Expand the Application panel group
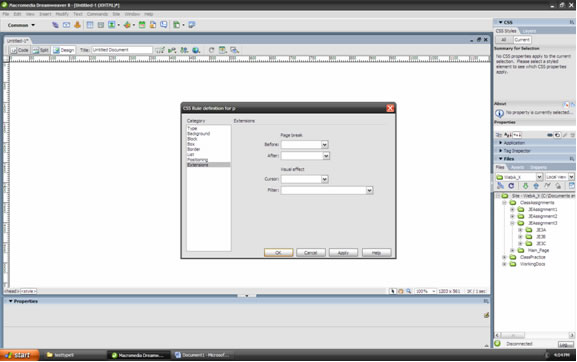Viewport: 577px width, 362px height. [501, 143]
